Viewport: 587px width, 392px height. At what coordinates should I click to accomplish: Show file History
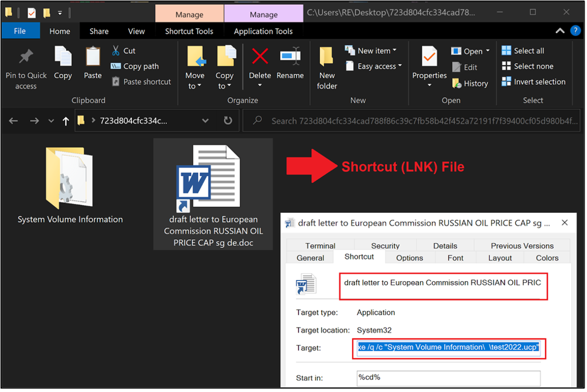pyautogui.click(x=470, y=83)
